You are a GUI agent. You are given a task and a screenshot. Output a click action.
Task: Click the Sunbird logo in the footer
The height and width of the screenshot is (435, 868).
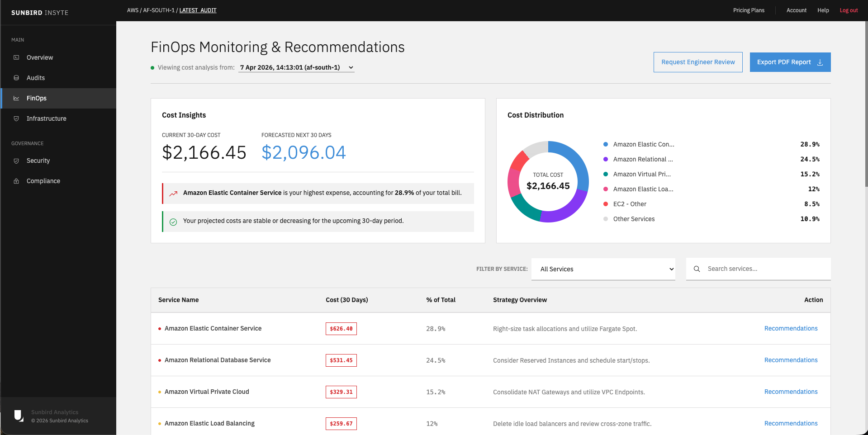tap(19, 416)
